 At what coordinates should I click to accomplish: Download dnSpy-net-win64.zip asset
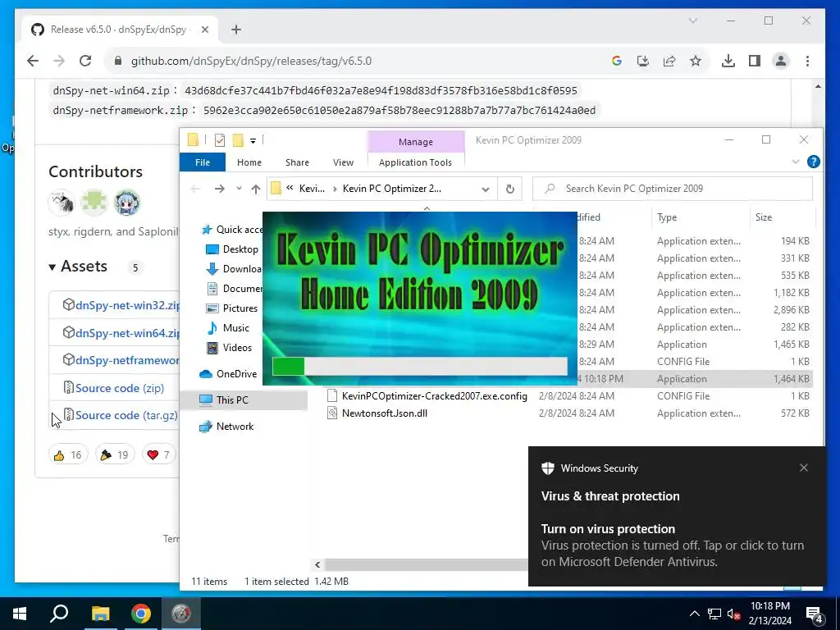(127, 333)
